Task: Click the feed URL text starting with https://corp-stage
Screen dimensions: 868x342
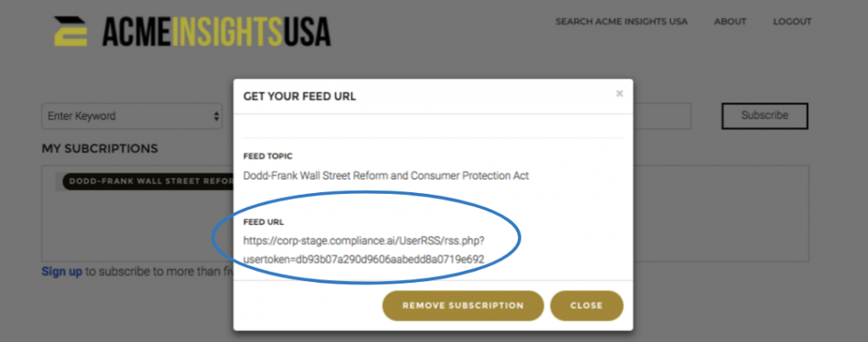Action: (364, 240)
